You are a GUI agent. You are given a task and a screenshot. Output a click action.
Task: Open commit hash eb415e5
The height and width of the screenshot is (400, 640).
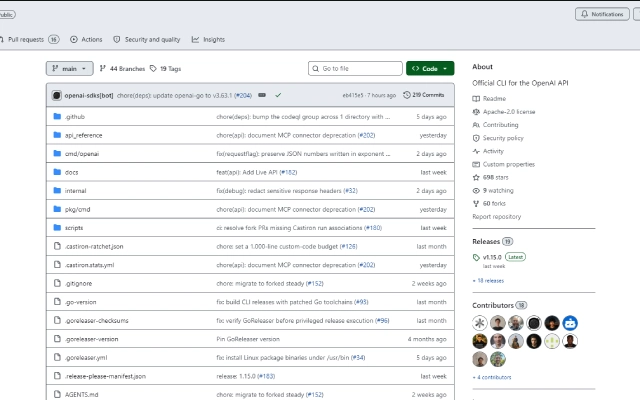click(x=353, y=95)
